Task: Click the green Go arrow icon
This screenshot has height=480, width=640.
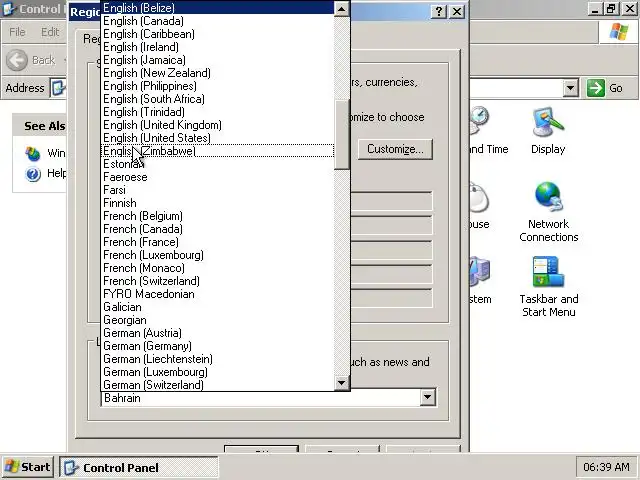Action: point(596,88)
